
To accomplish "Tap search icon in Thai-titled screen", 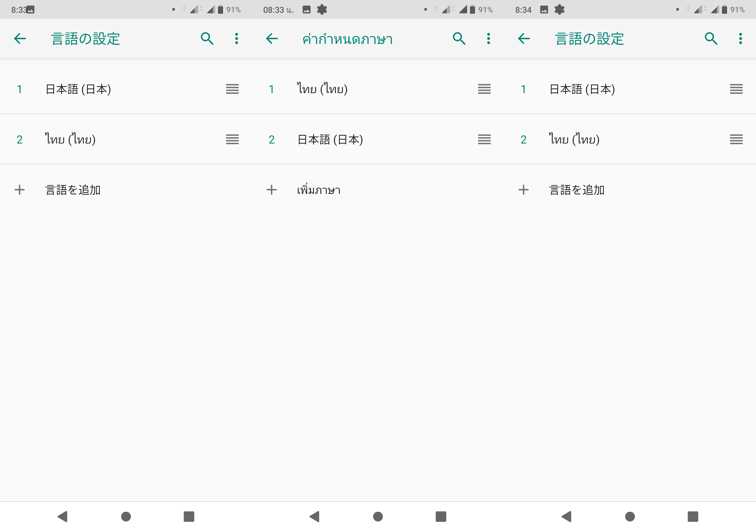I will (459, 39).
